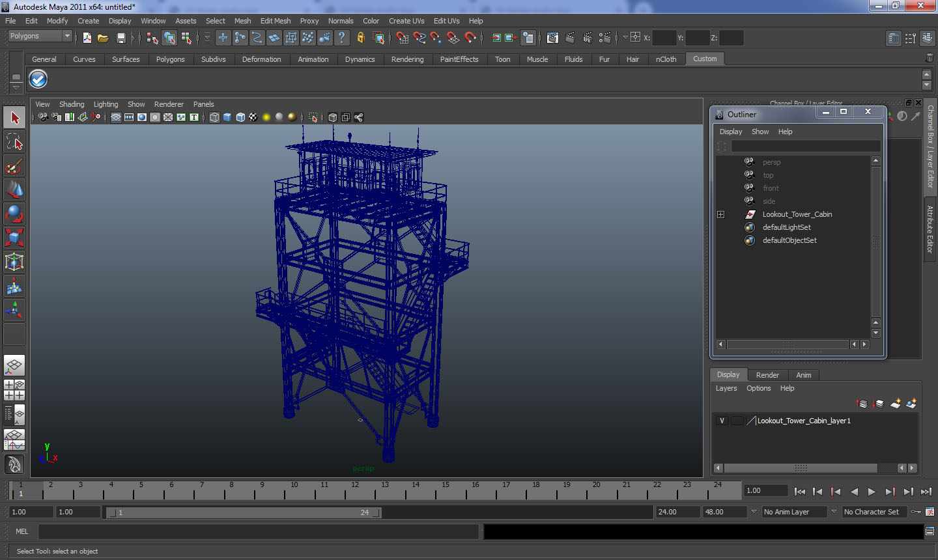Open the help question mark icon
938x560 pixels.
(x=342, y=38)
